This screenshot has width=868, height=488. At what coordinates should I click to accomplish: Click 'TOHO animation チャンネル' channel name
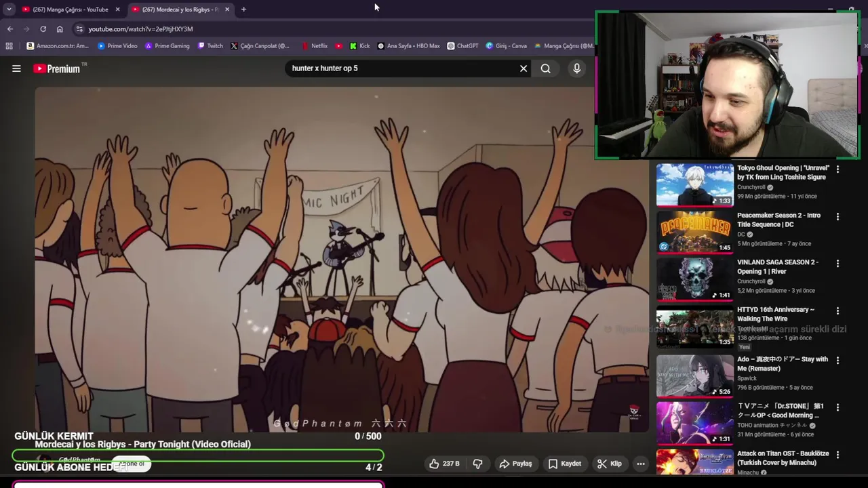[772, 426]
